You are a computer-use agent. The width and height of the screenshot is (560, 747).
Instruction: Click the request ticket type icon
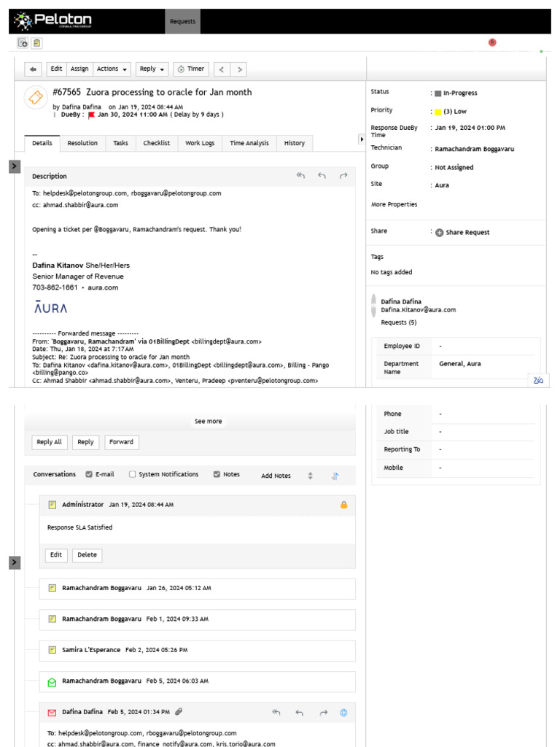tap(36, 98)
